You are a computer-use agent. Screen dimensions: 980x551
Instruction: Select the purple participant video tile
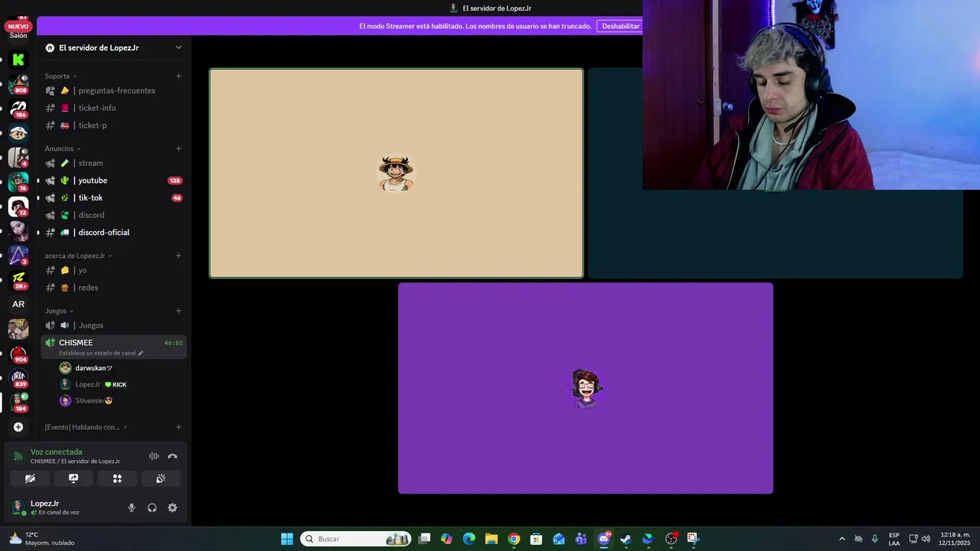coord(586,388)
